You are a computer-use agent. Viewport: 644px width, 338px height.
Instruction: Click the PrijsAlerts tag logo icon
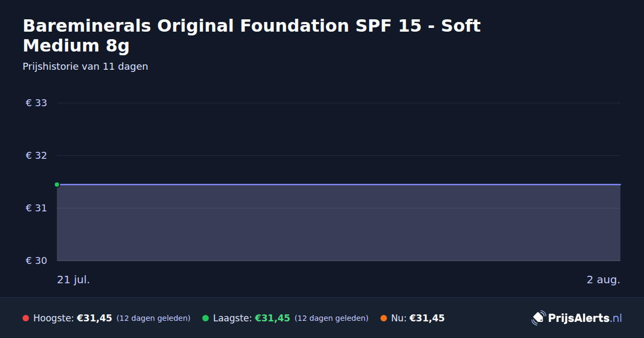point(538,318)
